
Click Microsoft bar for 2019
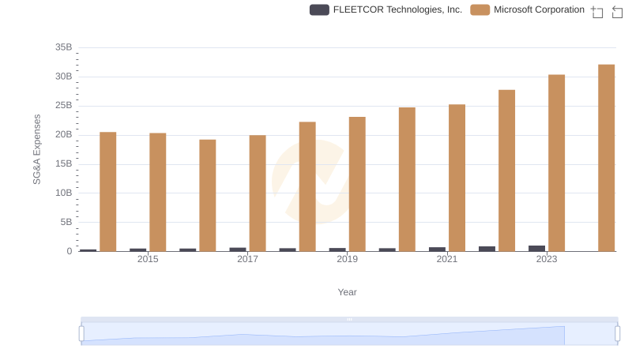357,184
